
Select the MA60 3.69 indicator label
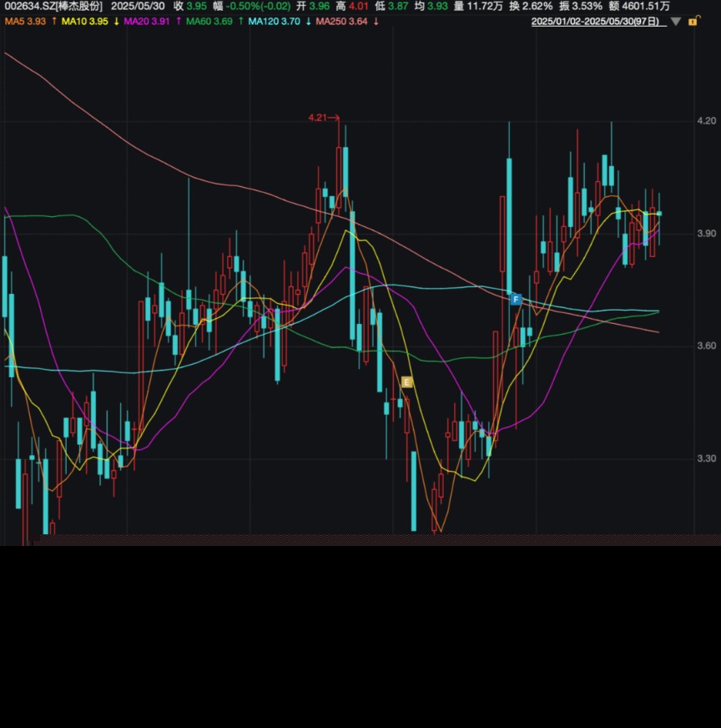[209, 22]
